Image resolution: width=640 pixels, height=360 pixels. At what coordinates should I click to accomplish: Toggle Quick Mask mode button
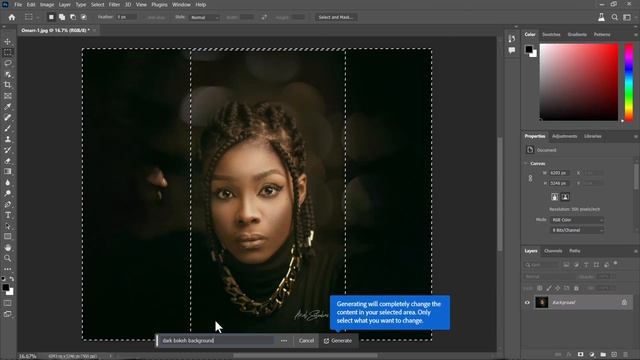[x=8, y=303]
